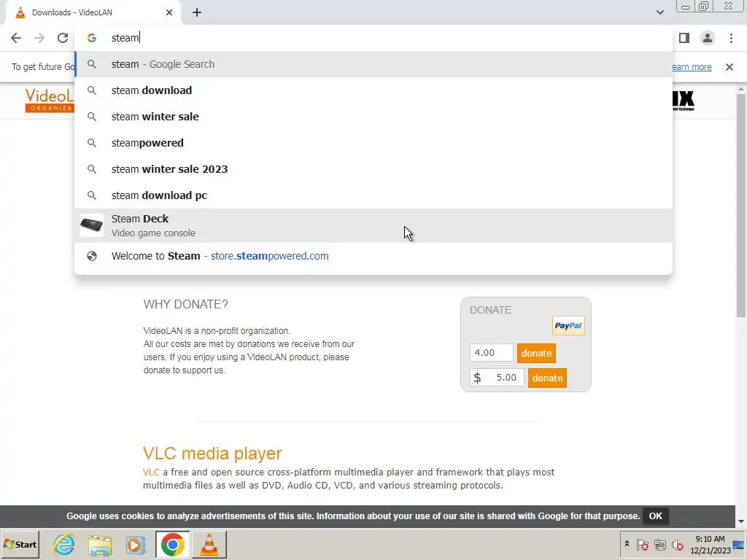Viewport: 747px width, 560px height.
Task: Click the Google G icon in address bar
Action: tap(92, 38)
